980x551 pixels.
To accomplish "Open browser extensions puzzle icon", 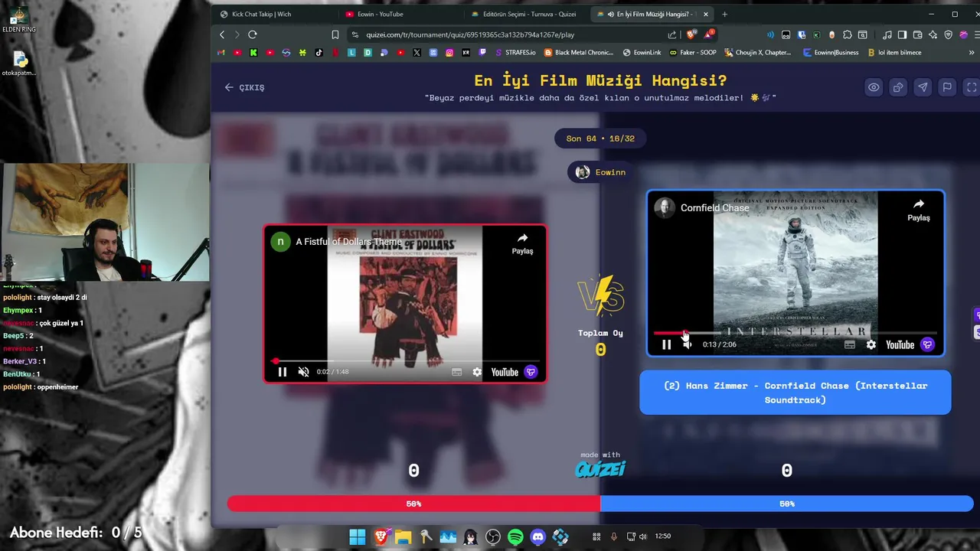I will point(848,34).
